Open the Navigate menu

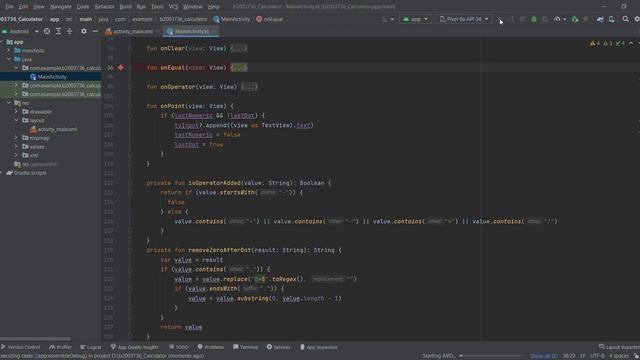pyautogui.click(x=60, y=7)
